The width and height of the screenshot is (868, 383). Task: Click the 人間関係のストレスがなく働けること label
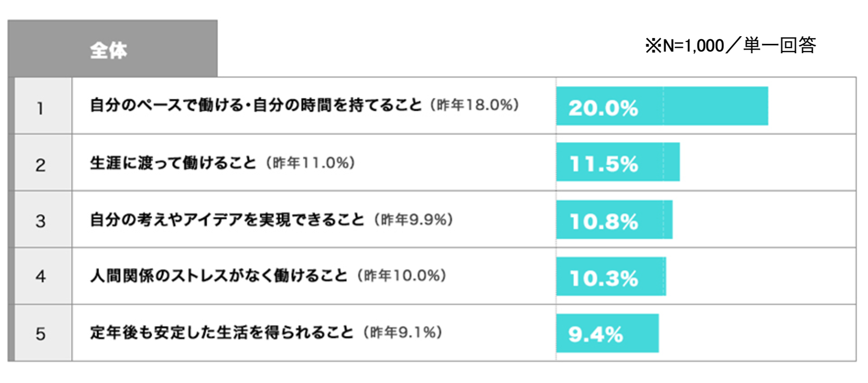218,276
